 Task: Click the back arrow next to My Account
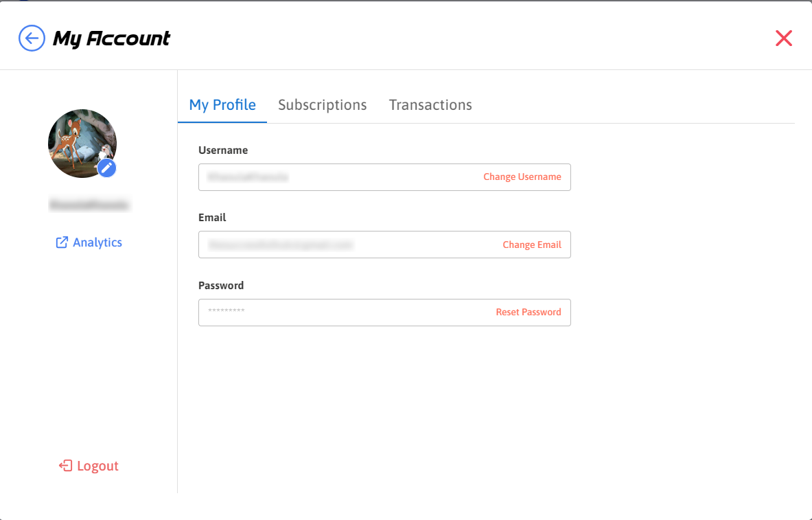(32, 38)
